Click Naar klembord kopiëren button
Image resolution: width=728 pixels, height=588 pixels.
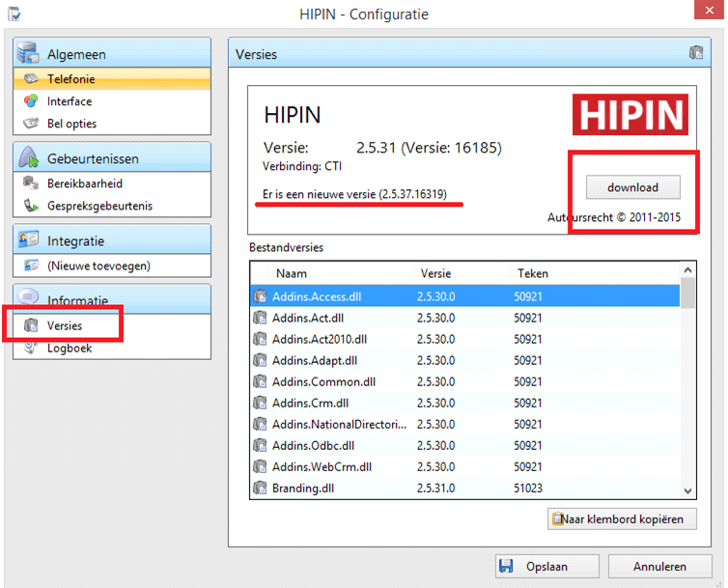point(622,518)
